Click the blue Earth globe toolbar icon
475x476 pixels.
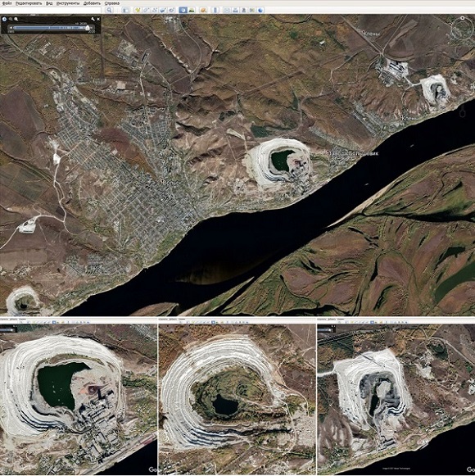coord(260,11)
